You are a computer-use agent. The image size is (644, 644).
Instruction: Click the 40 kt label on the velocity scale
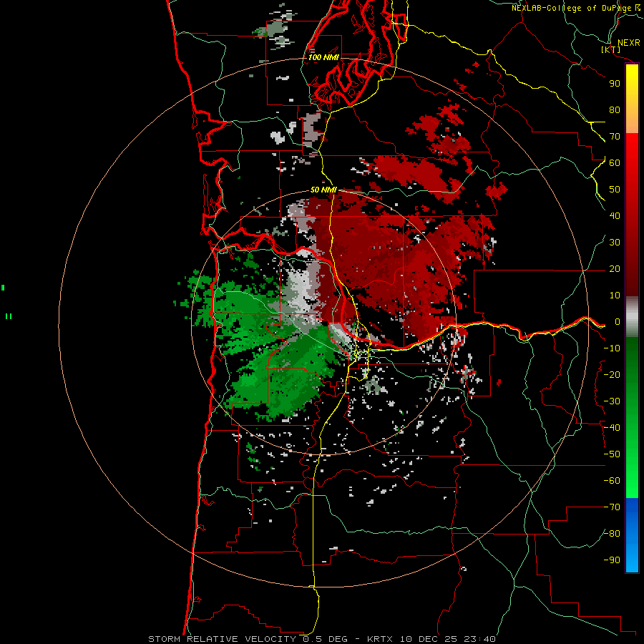615,215
